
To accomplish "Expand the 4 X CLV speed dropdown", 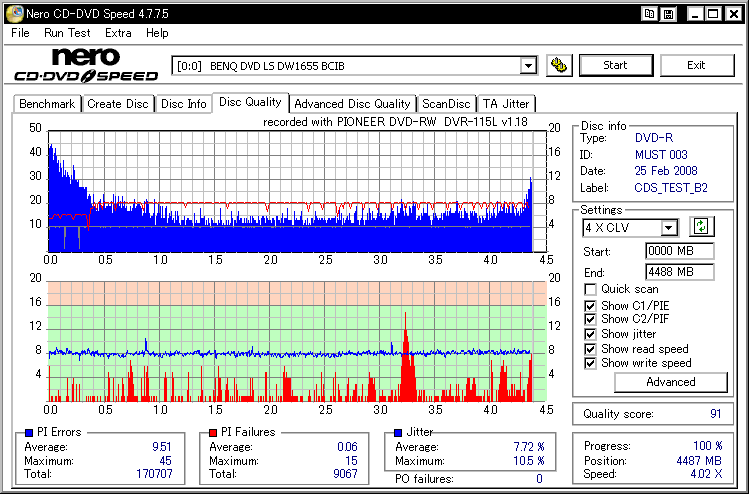I will [x=669, y=228].
